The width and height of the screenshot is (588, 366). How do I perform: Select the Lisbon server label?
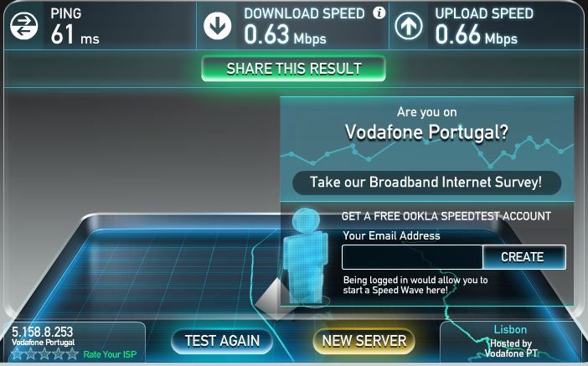(x=510, y=330)
